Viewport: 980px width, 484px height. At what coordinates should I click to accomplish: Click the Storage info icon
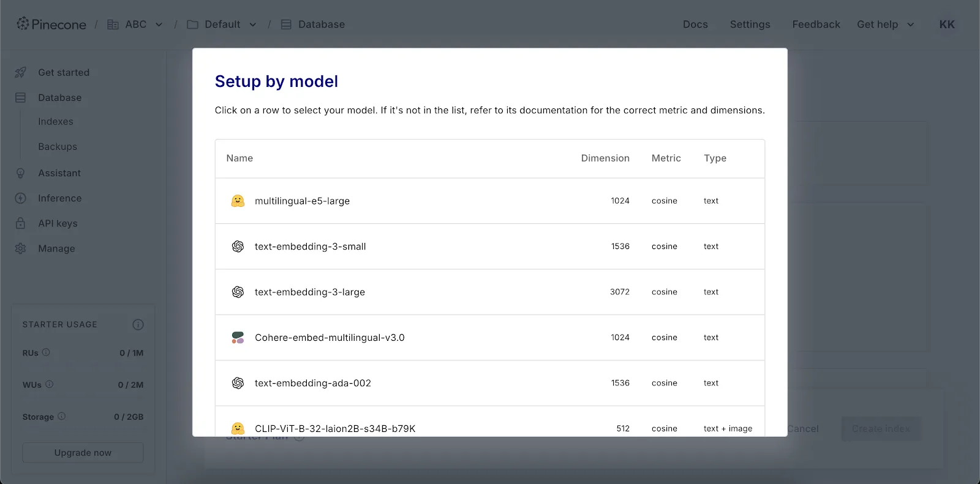click(x=61, y=416)
